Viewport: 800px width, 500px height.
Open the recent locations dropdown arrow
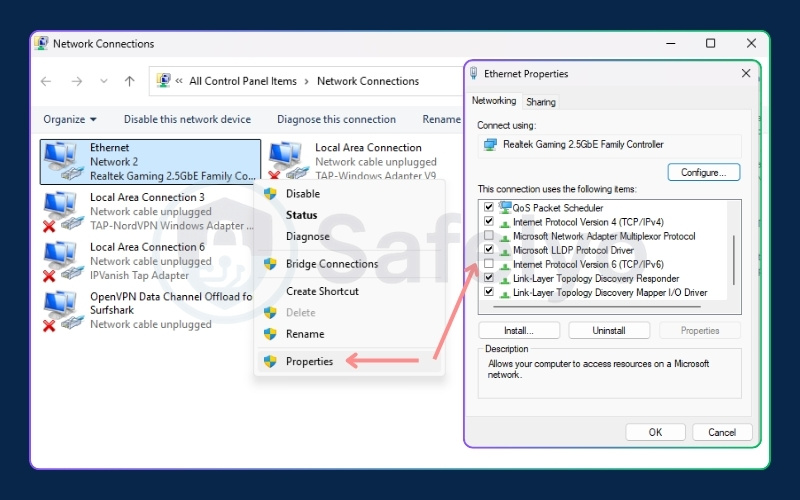[104, 81]
